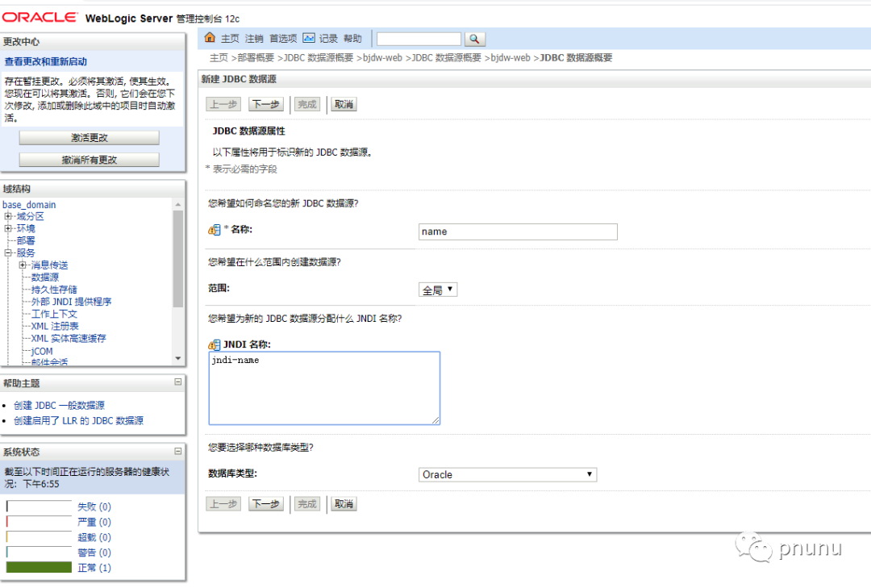
Task: Select 服务 label in domain tree
Action: coord(26,253)
